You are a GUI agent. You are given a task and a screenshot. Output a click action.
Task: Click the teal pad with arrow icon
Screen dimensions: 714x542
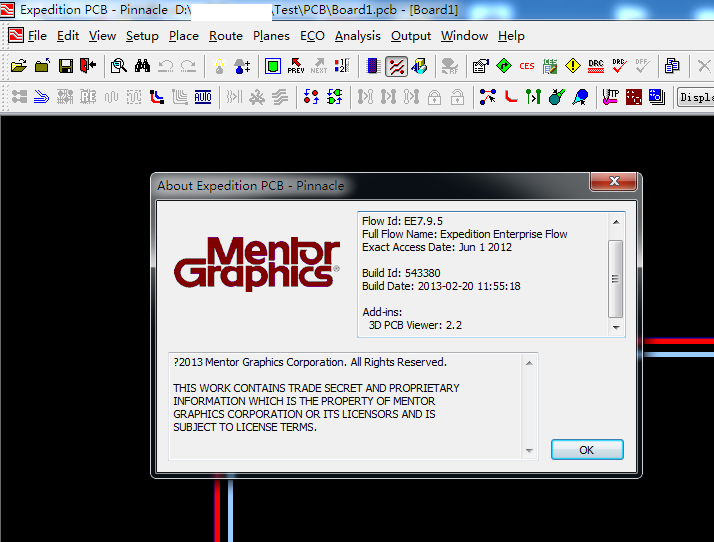(x=556, y=97)
